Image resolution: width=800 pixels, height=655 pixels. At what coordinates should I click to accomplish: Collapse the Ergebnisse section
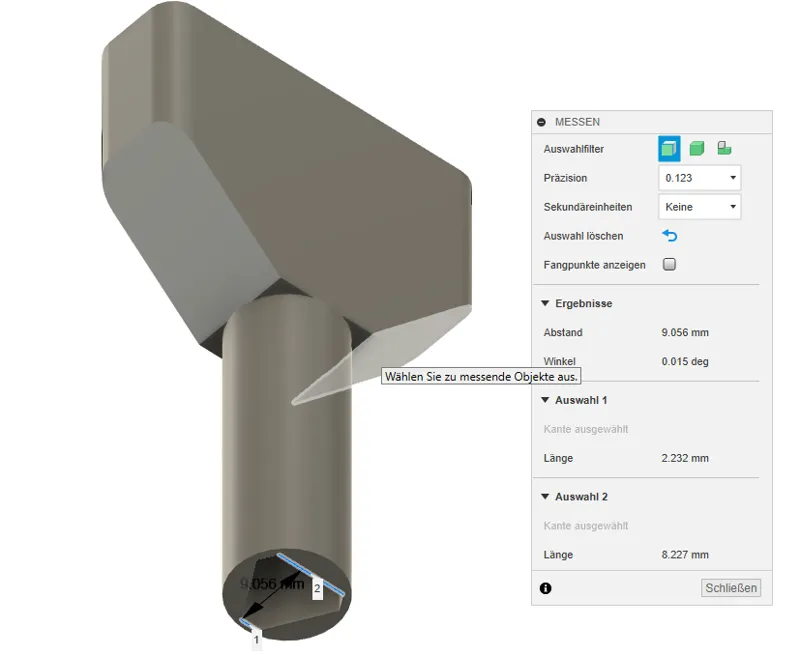[545, 304]
